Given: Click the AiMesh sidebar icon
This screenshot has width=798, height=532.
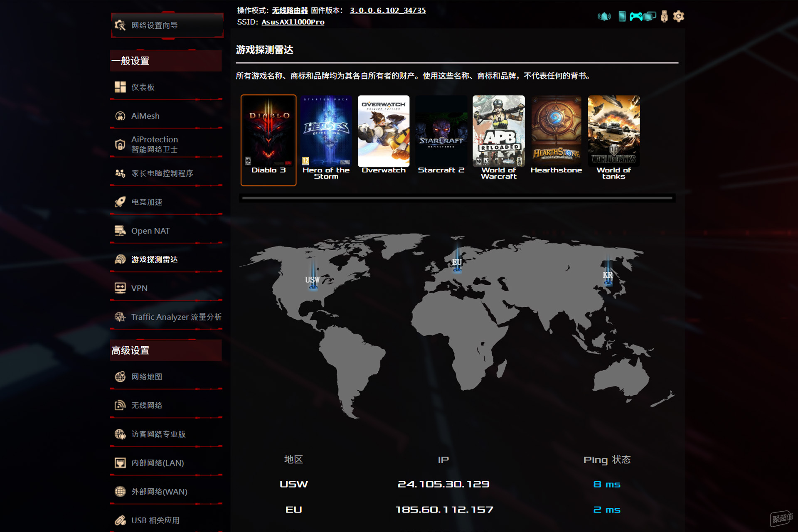Looking at the screenshot, I should pyautogui.click(x=120, y=116).
